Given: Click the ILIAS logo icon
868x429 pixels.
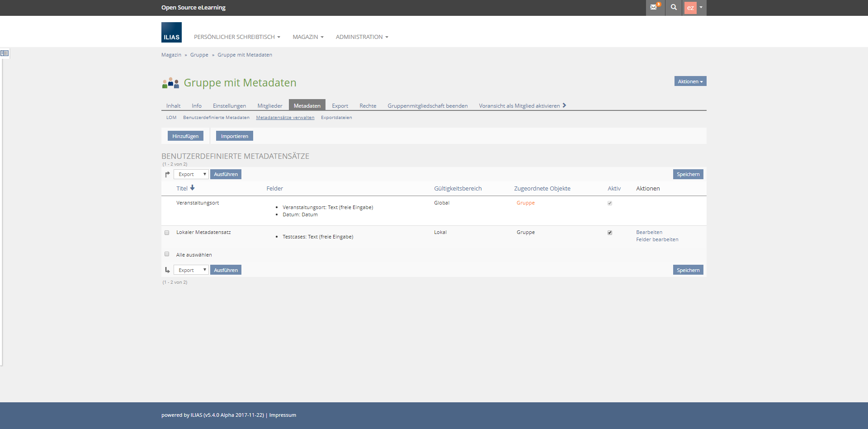Looking at the screenshot, I should point(171,33).
